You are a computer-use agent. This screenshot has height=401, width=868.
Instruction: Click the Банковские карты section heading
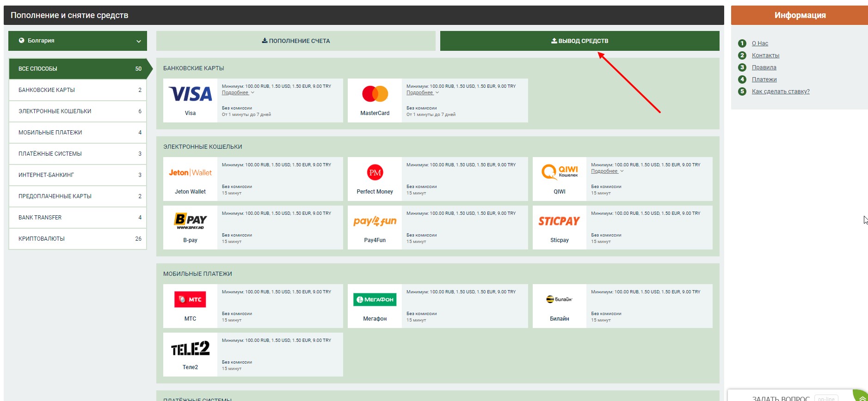click(194, 68)
